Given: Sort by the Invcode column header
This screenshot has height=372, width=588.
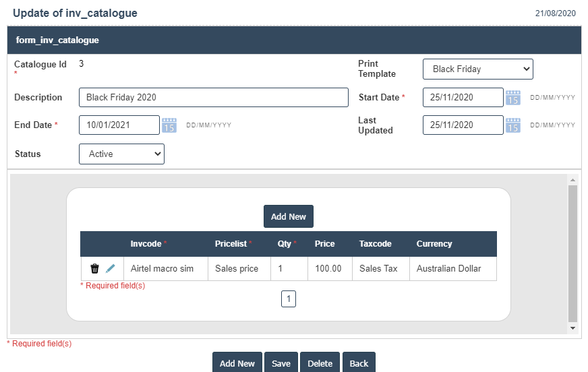Looking at the screenshot, I should point(147,244).
